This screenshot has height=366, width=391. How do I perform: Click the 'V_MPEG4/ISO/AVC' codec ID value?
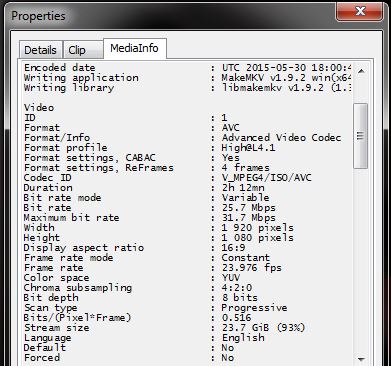point(266,178)
